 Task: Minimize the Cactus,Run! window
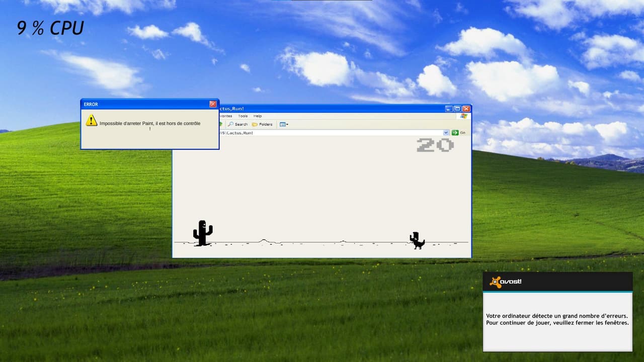(x=449, y=109)
